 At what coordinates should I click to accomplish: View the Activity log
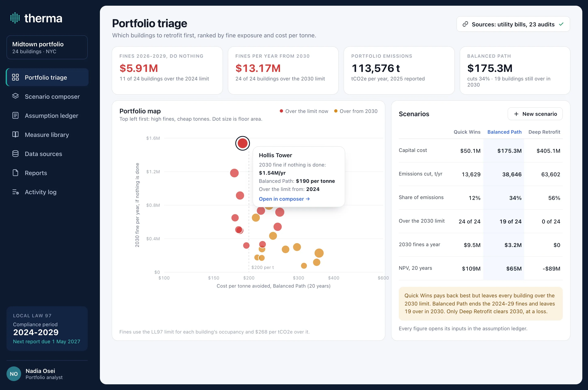(47, 192)
